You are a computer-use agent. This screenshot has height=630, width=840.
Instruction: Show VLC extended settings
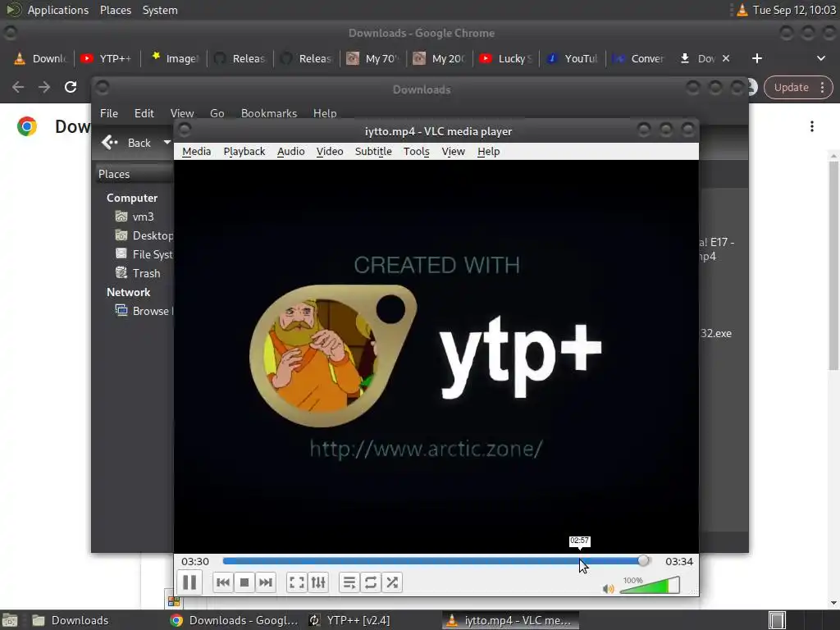pyautogui.click(x=318, y=582)
